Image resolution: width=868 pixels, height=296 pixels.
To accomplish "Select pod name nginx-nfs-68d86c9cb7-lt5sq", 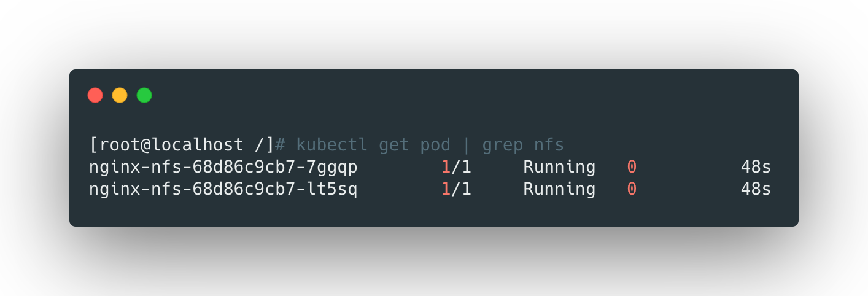I will pos(223,189).
